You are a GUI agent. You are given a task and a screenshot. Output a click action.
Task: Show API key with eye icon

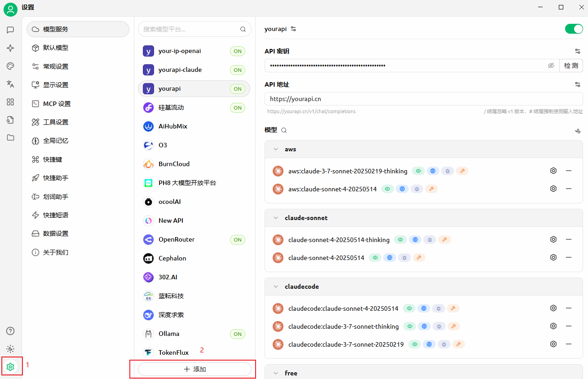(x=551, y=66)
